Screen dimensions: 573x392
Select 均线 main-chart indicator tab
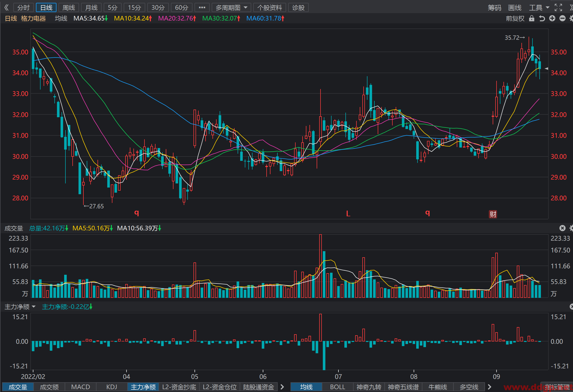click(306, 387)
